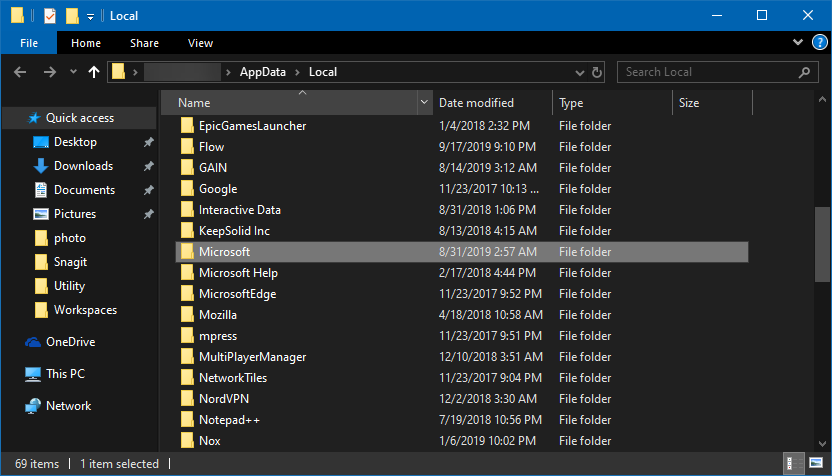Select Network in navigation pane
The width and height of the screenshot is (832, 476).
(x=68, y=405)
